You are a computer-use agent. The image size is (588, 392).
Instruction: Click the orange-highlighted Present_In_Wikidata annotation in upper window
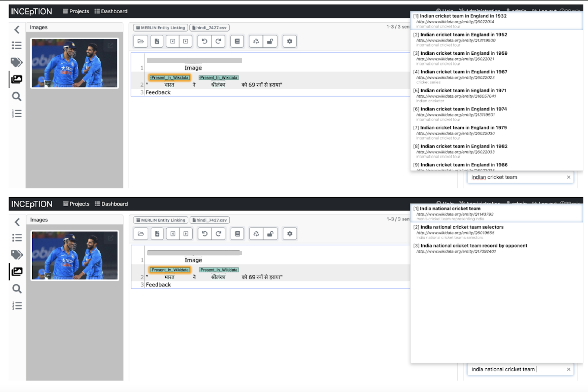click(x=169, y=77)
